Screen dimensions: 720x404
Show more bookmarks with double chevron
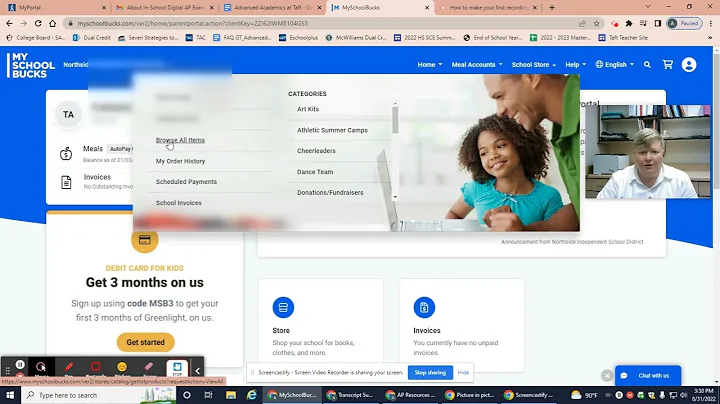tap(710, 38)
